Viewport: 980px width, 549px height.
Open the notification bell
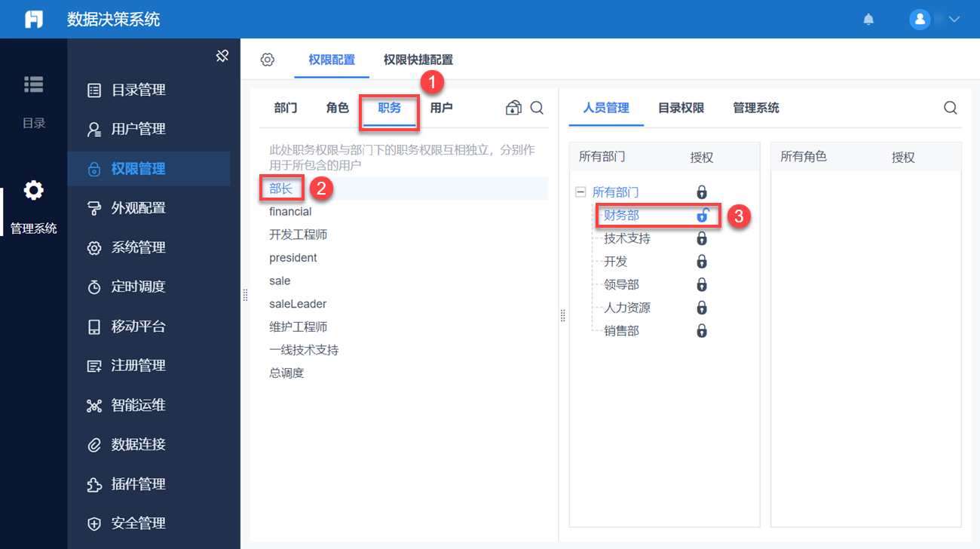[x=868, y=20]
